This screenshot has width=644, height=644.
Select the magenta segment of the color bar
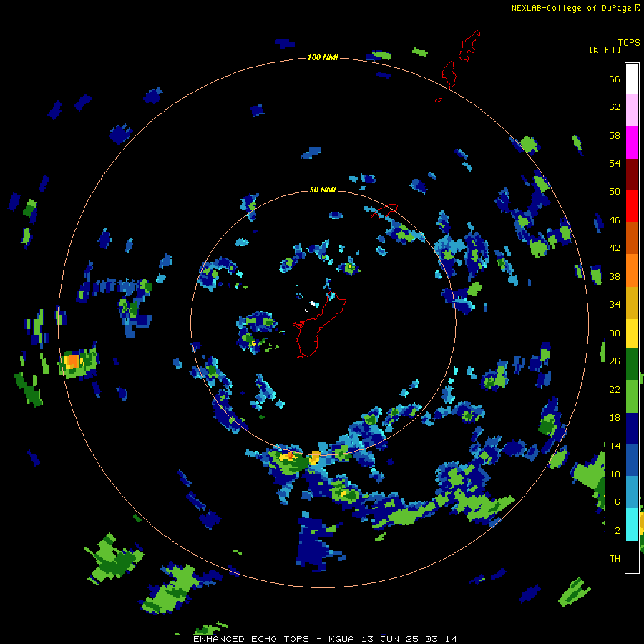pos(632,142)
